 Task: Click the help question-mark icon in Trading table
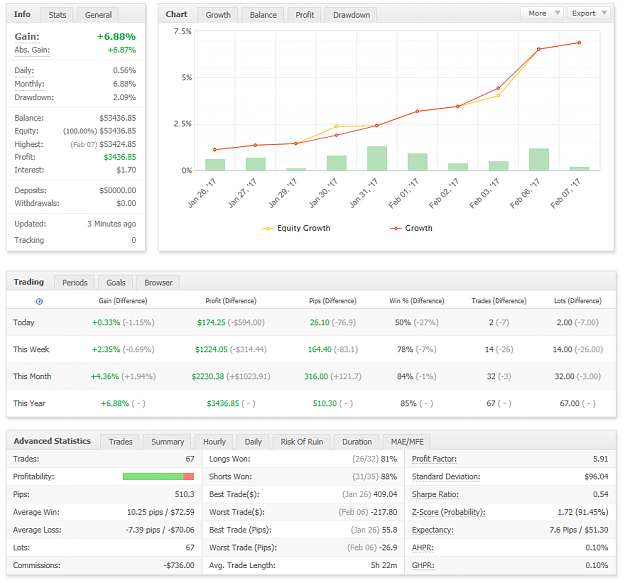click(39, 302)
